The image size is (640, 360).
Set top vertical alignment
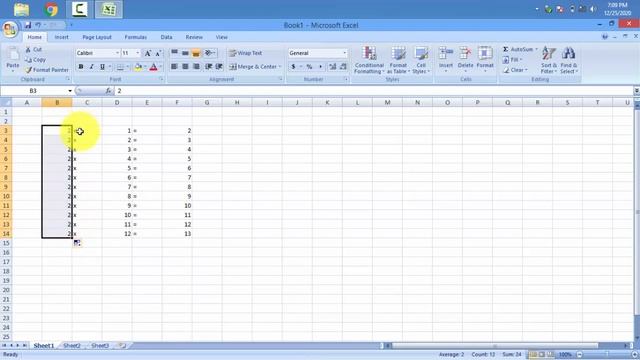174,53
